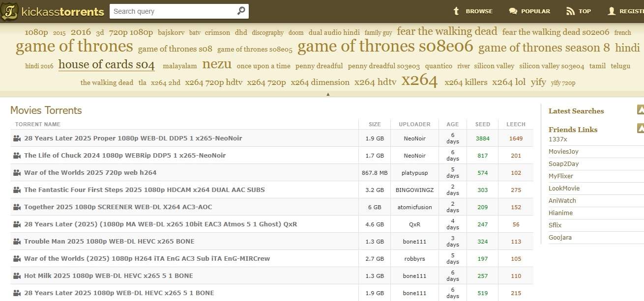Open The Life of Chuck 2024 torrent
The height and width of the screenshot is (301, 644).
click(x=125, y=156)
